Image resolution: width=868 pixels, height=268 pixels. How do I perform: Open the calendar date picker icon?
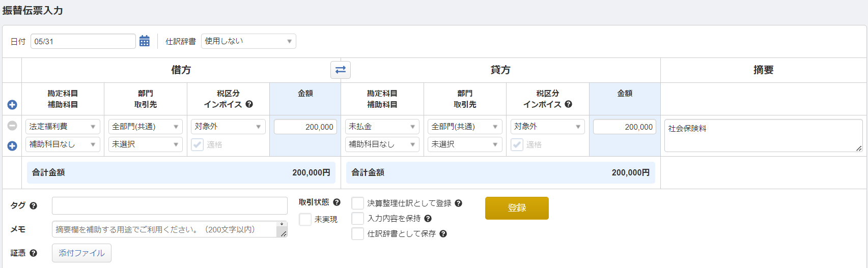(145, 41)
